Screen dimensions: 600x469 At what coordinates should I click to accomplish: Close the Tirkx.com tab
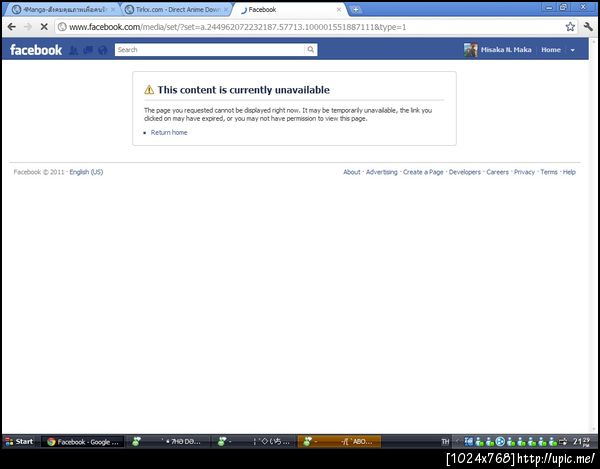pyautogui.click(x=226, y=10)
